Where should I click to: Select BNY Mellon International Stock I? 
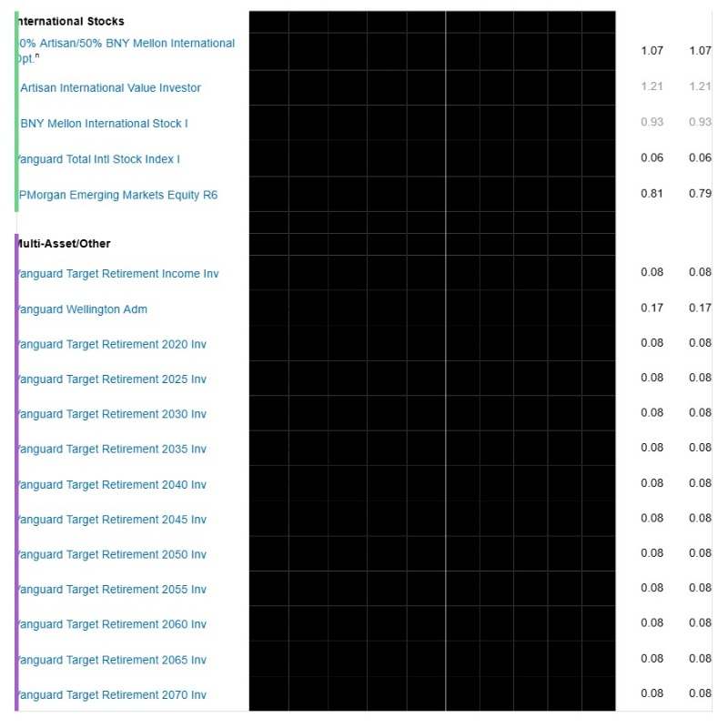click(104, 124)
